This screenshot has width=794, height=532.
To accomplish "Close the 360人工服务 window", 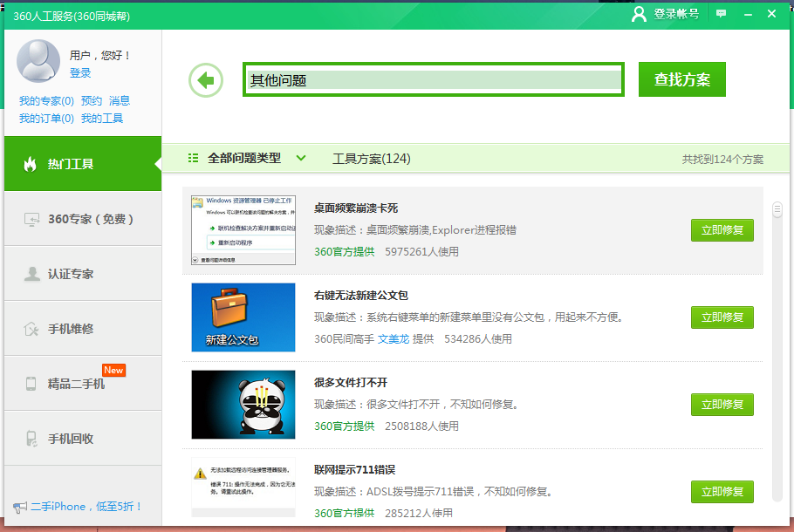I will (771, 14).
